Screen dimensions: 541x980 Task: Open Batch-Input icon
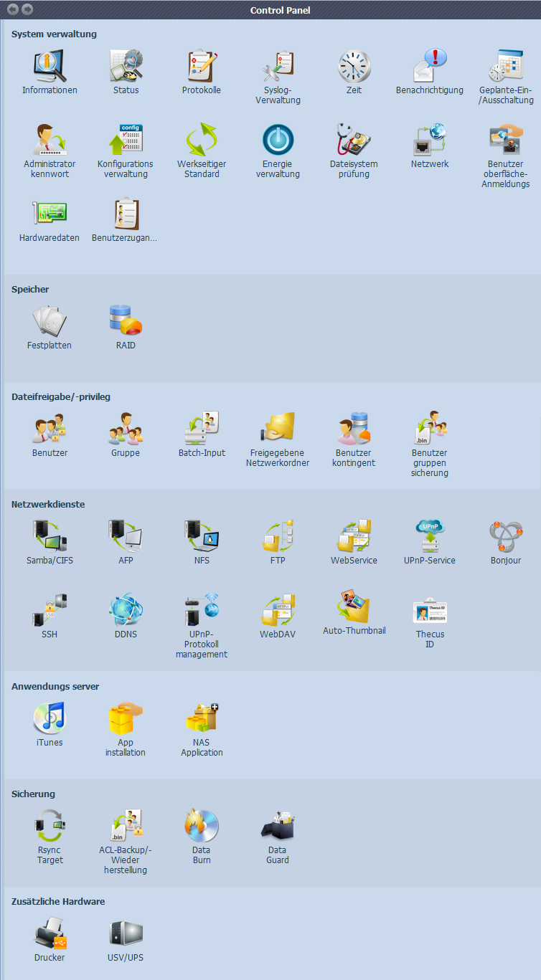(x=202, y=429)
